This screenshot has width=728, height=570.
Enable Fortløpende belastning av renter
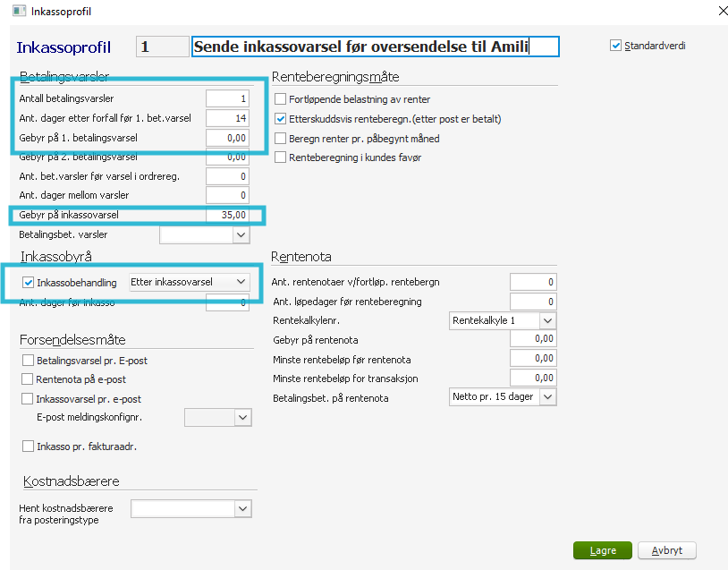281,99
